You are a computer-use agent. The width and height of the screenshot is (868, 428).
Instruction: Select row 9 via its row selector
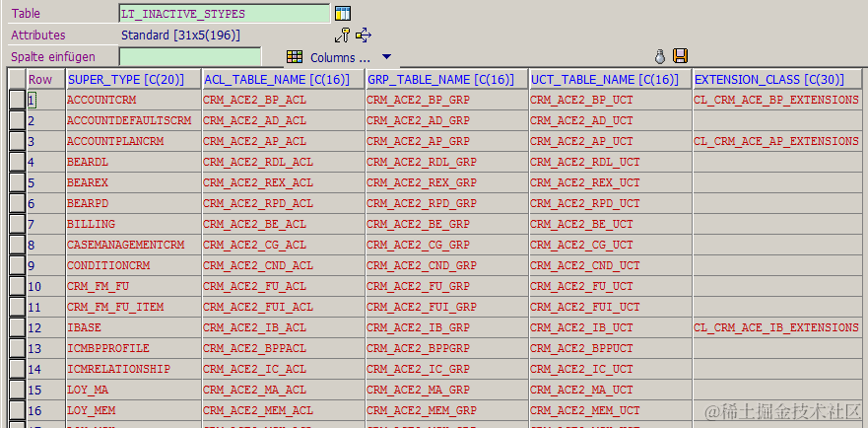17,265
